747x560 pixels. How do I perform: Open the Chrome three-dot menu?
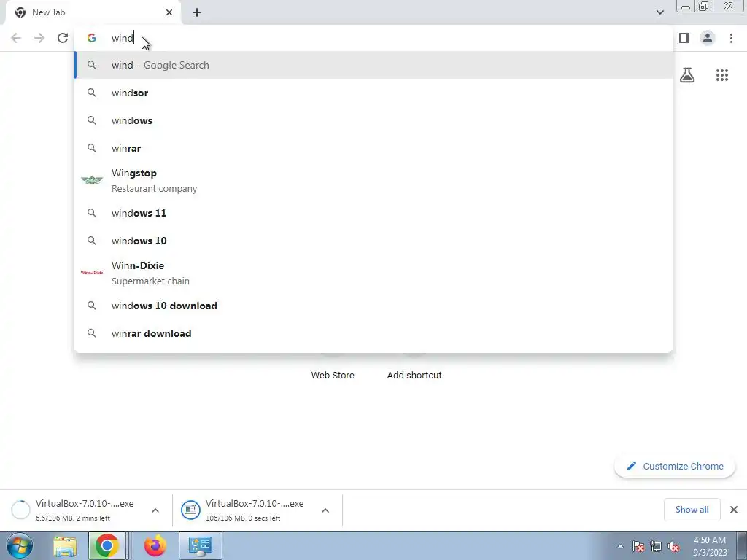(x=731, y=38)
